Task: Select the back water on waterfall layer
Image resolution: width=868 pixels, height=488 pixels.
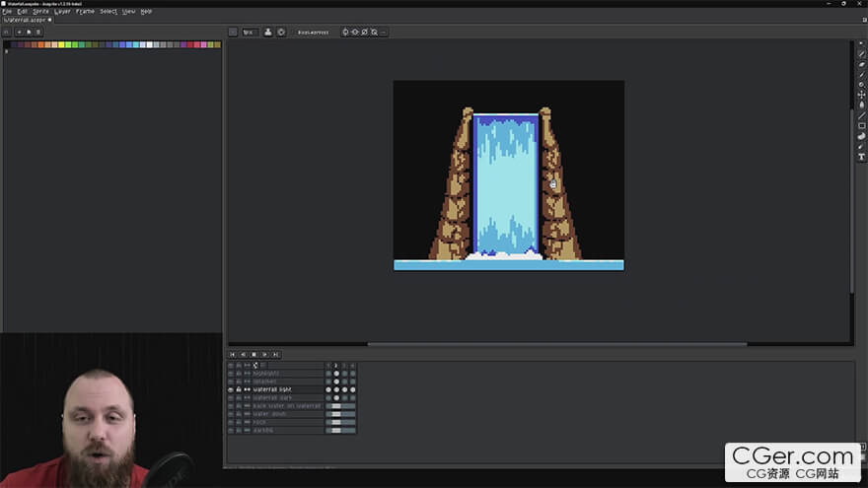Action: tap(287, 406)
